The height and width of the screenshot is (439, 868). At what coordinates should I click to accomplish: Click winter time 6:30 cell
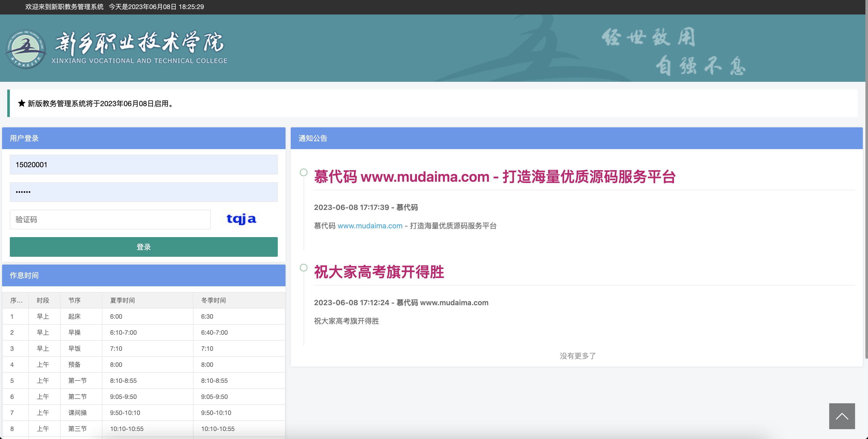239,316
